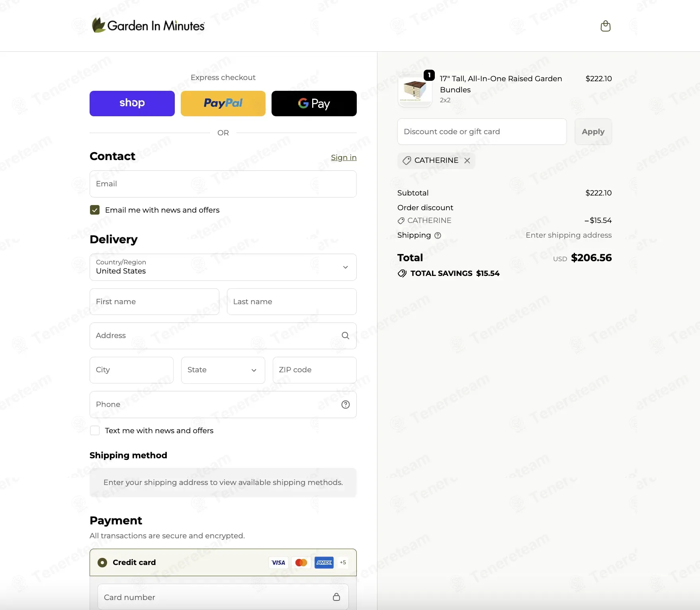
Task: Click the card number lock icon
Action: tap(336, 597)
